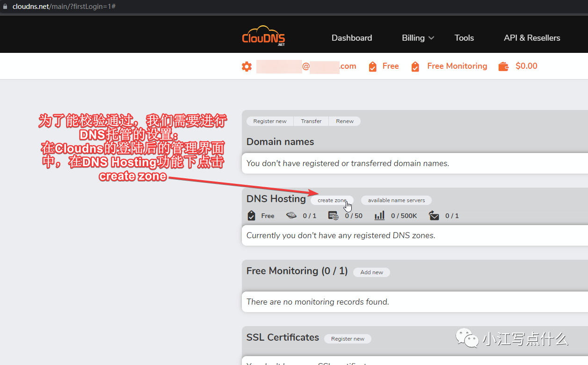The width and height of the screenshot is (588, 365).
Task: Click the 0 / 50 records value
Action: tap(354, 216)
